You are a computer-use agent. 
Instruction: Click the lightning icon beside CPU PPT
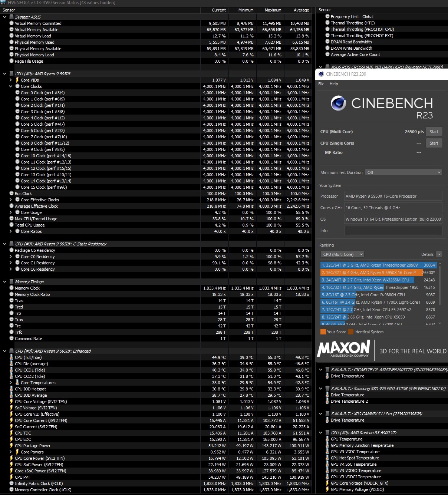click(11, 477)
